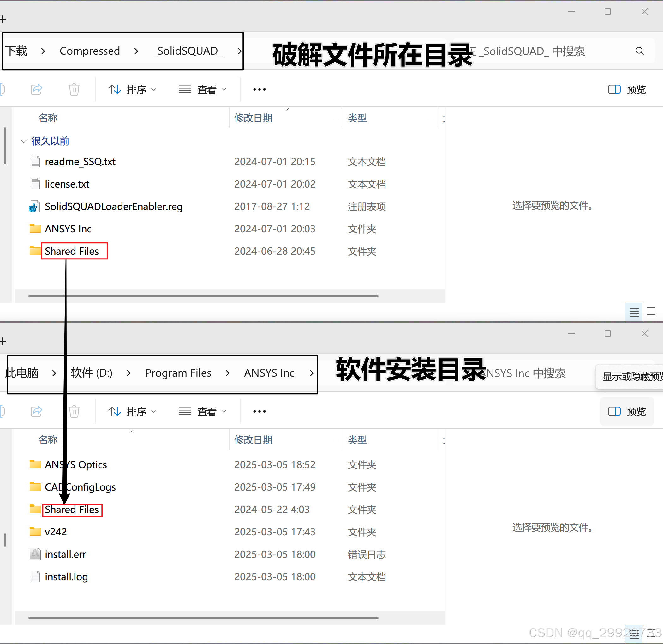Click the Compressed breadcrumb segment

(90, 51)
